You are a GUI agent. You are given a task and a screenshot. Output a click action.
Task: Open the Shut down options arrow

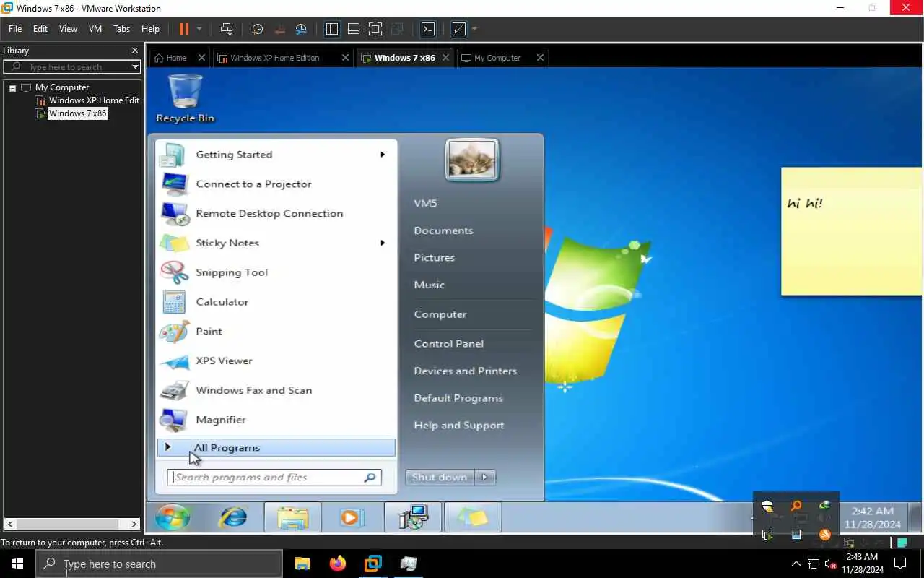coord(485,477)
